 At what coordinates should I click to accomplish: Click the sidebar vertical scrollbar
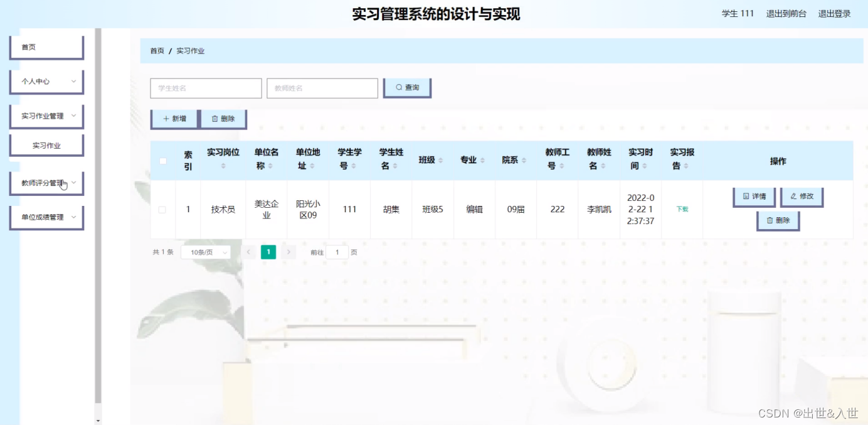tap(98, 215)
